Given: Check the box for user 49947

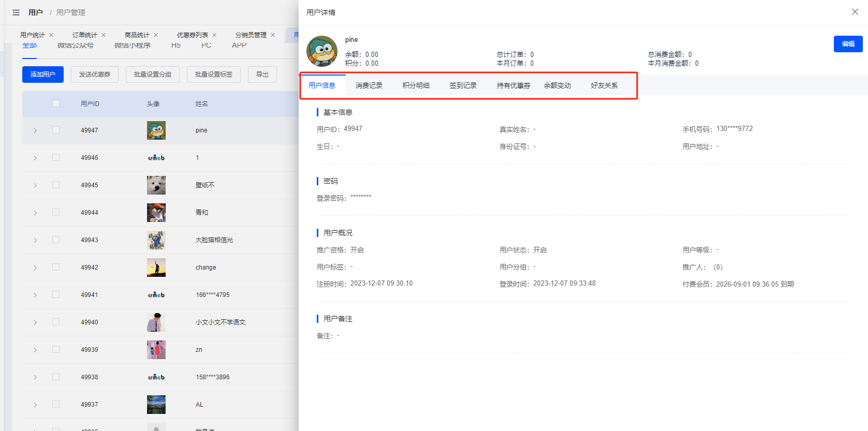Looking at the screenshot, I should 56,130.
